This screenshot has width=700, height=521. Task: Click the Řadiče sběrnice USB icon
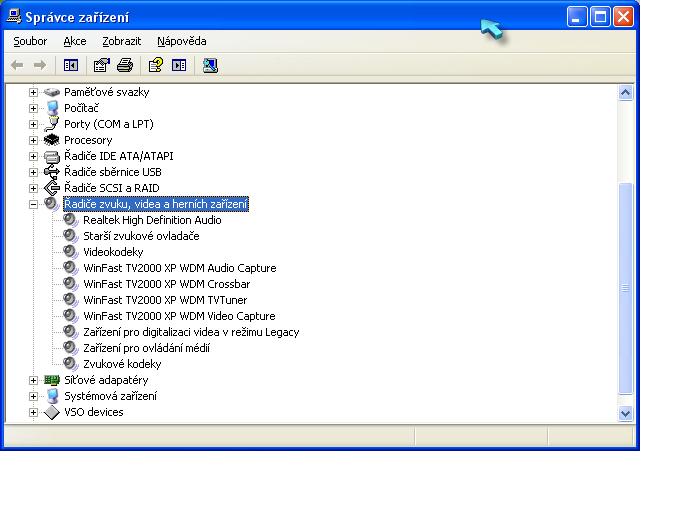pos(52,172)
